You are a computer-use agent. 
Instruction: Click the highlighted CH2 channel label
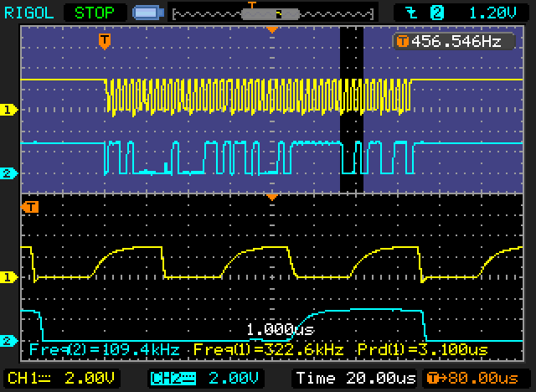point(173,379)
